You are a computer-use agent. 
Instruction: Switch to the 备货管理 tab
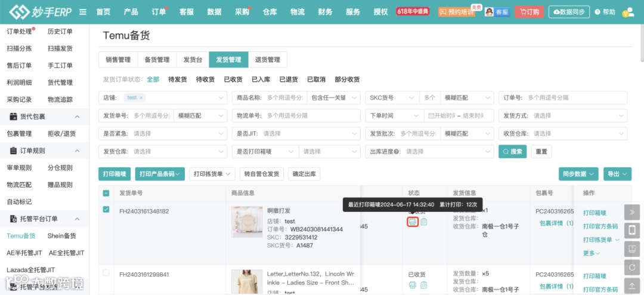point(157,60)
